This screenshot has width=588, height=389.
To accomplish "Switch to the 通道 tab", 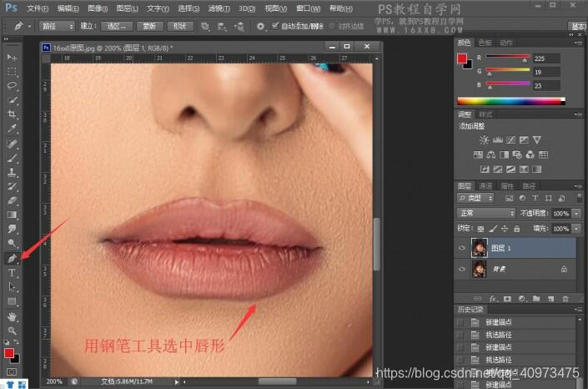I will pyautogui.click(x=485, y=186).
